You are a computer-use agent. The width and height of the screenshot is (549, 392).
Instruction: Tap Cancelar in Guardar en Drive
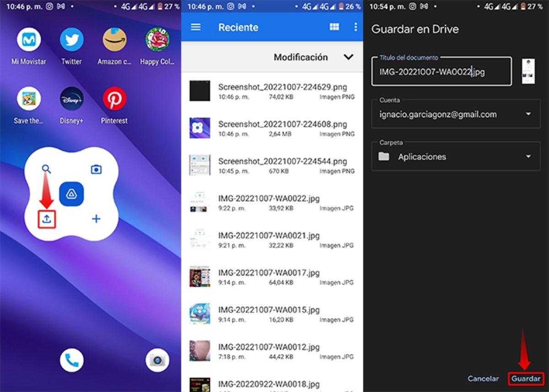(x=483, y=379)
